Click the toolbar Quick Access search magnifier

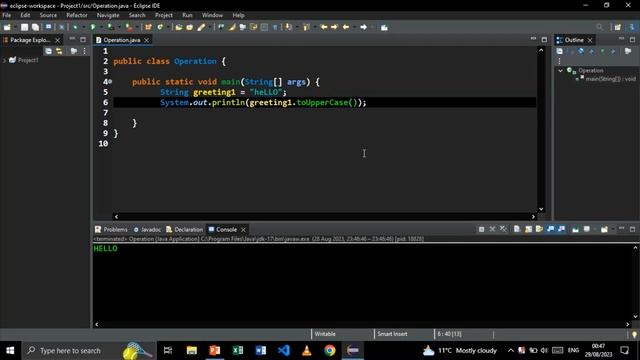click(x=599, y=27)
